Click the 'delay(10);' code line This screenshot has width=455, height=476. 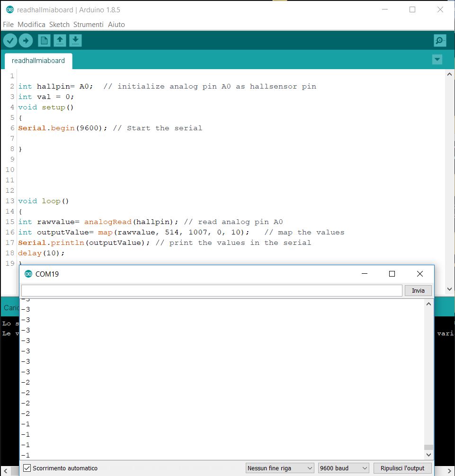click(x=41, y=253)
